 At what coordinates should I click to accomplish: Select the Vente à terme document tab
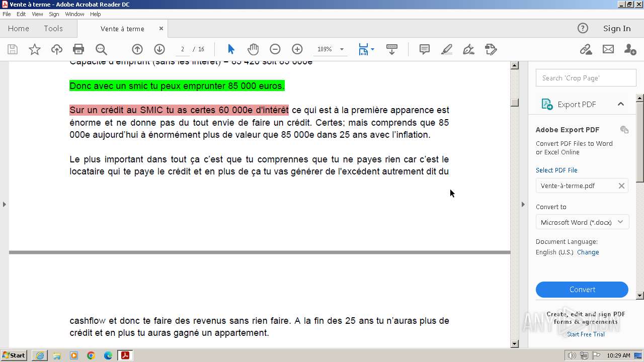click(122, 29)
